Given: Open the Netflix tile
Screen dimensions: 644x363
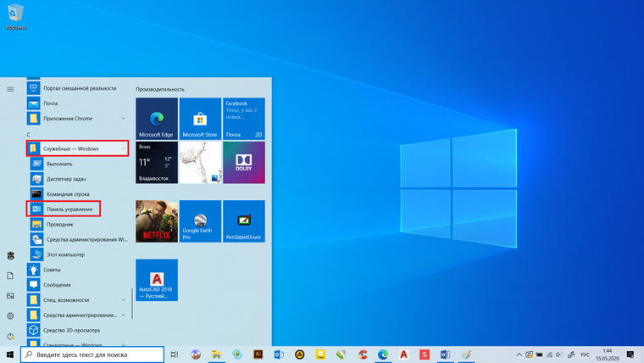Looking at the screenshot, I should pos(157,221).
